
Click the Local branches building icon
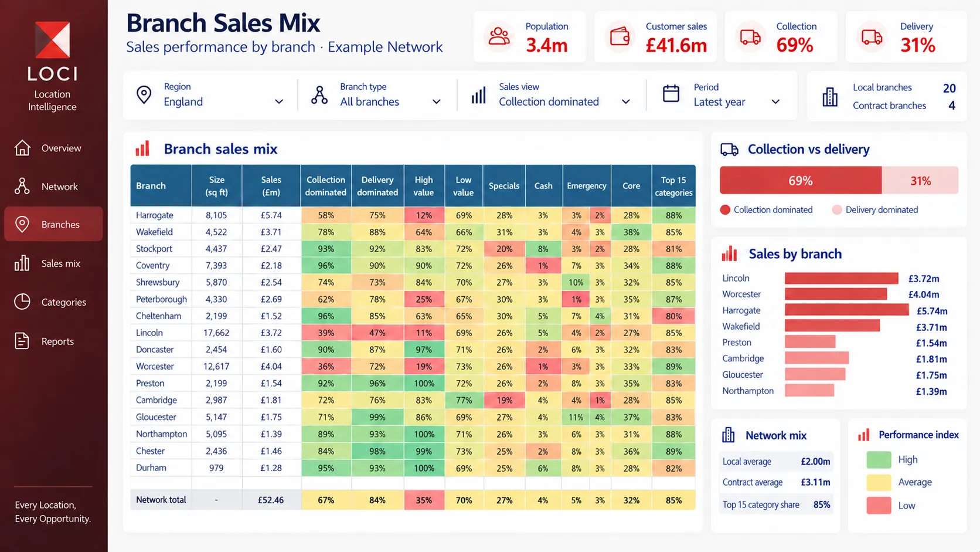(830, 97)
